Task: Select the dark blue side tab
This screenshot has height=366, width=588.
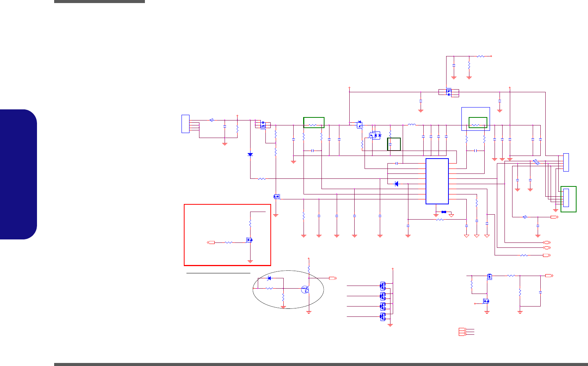Action: [x=19, y=174]
